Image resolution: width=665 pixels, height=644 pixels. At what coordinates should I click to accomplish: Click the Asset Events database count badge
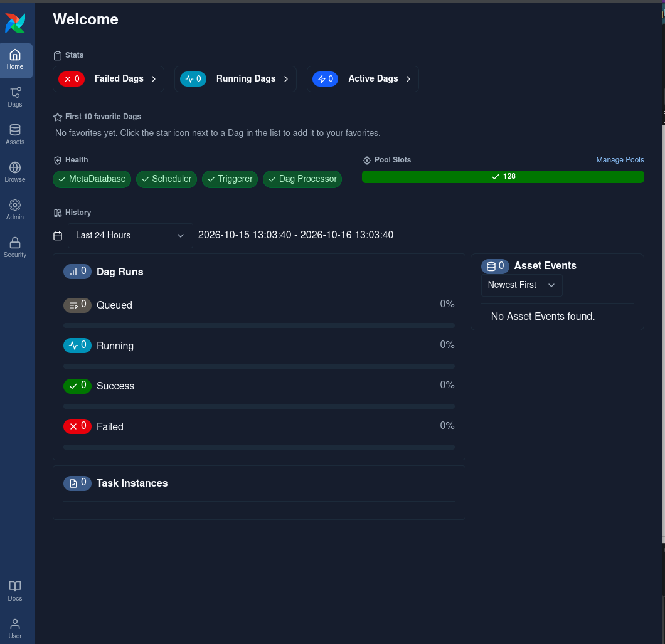(496, 267)
